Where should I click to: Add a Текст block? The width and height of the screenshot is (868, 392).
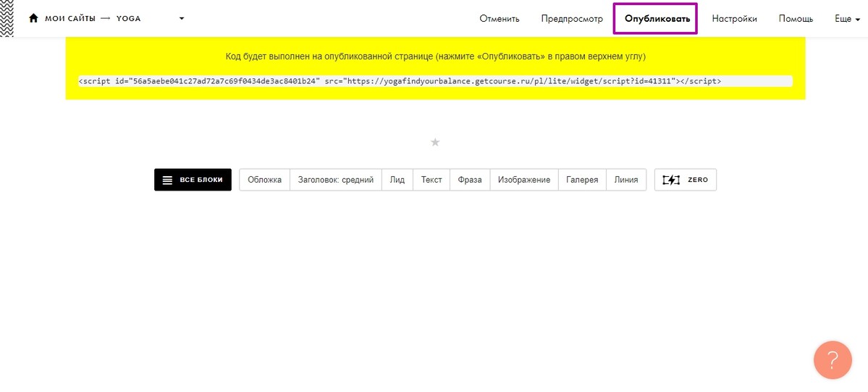[x=431, y=180]
